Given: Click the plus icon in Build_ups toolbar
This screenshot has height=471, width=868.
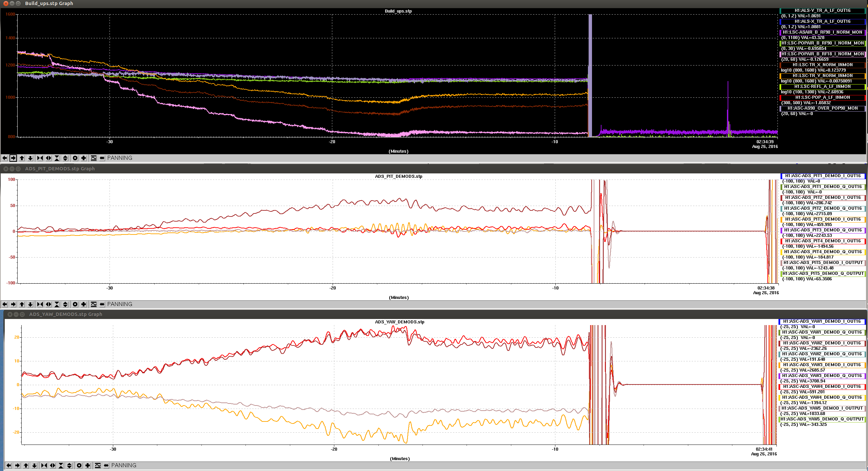Looking at the screenshot, I should pos(84,158).
